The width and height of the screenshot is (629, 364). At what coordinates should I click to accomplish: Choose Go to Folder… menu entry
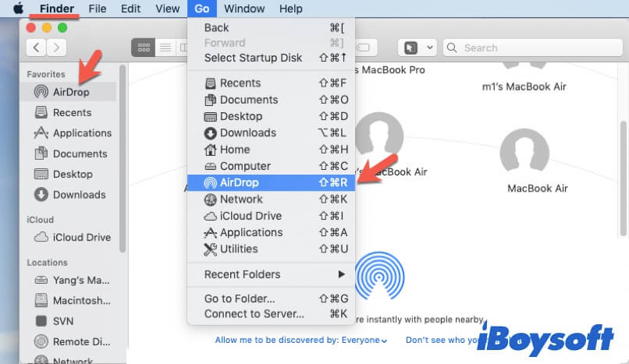tap(271, 299)
